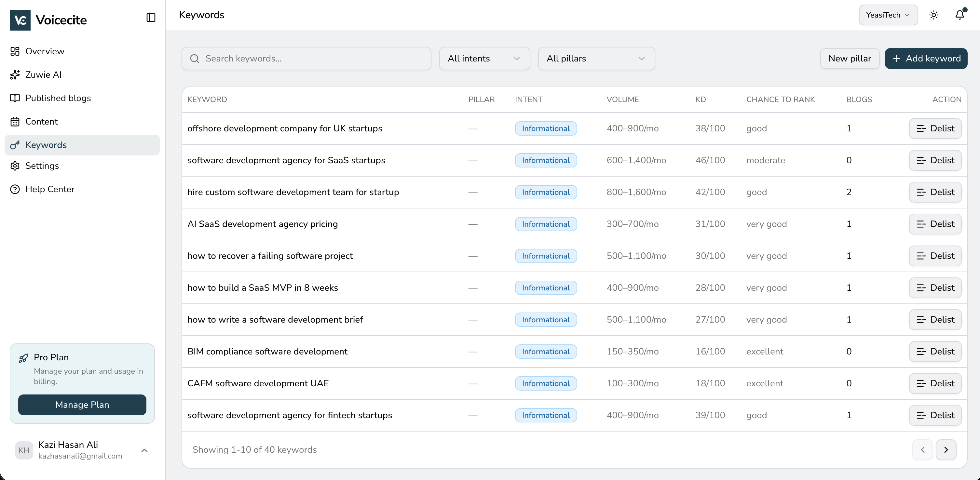Screen dimensions: 980x480
Task: Click the VOLUME column header
Action: coord(622,100)
